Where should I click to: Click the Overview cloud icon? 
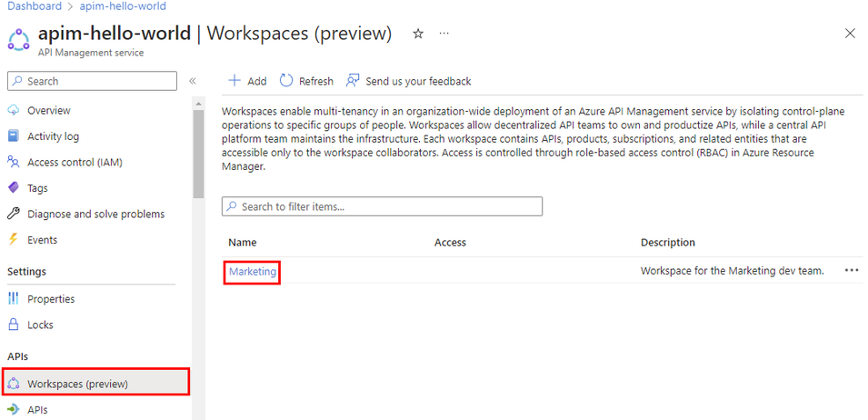pos(14,110)
